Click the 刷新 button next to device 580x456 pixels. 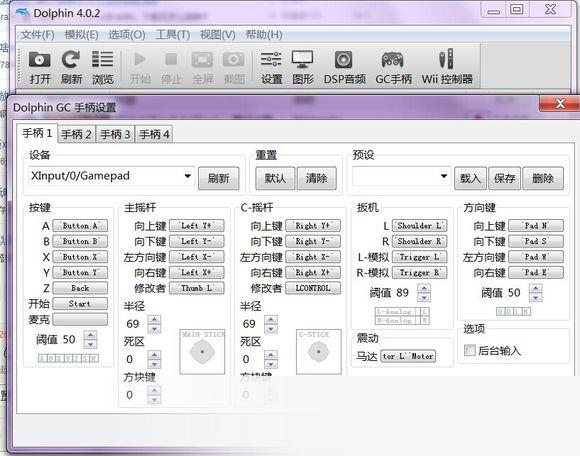click(218, 178)
